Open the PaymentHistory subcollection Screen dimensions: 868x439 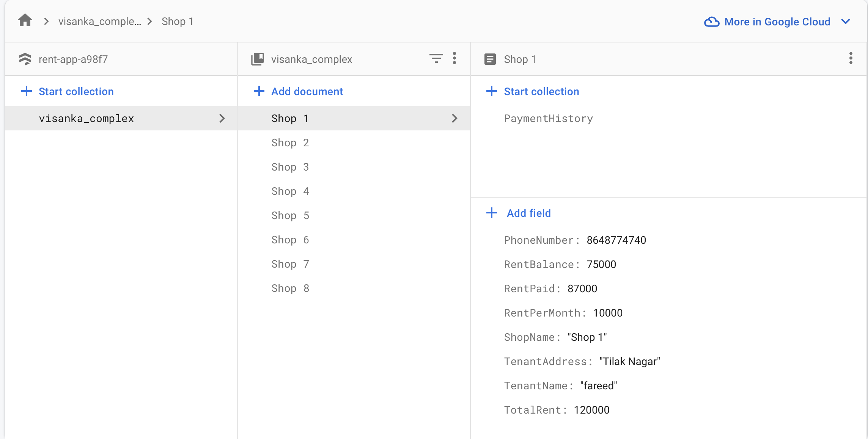pyautogui.click(x=548, y=118)
